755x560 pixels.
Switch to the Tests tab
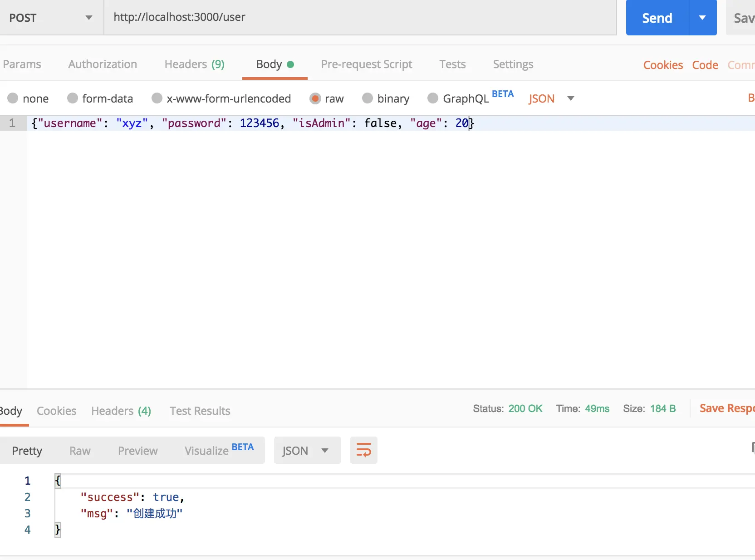452,64
